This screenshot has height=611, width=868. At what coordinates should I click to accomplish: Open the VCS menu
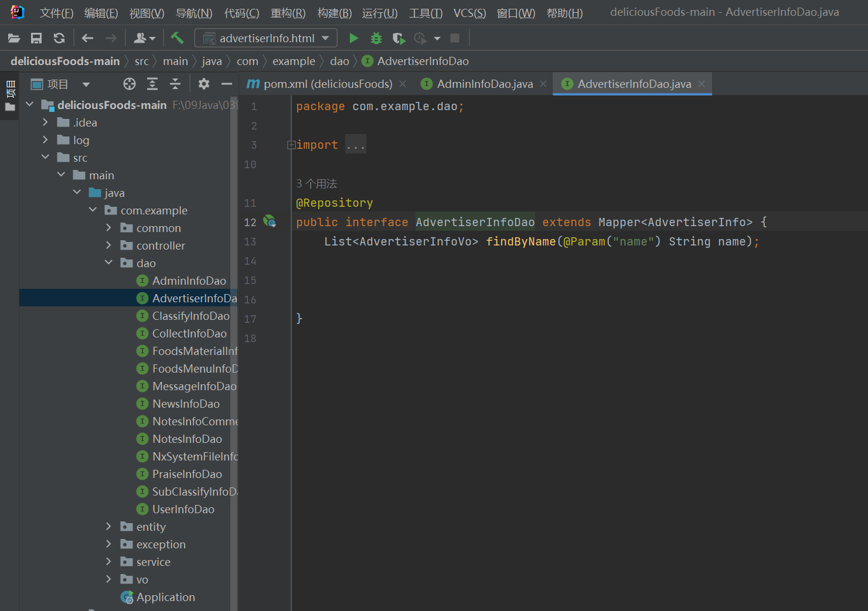click(x=469, y=13)
